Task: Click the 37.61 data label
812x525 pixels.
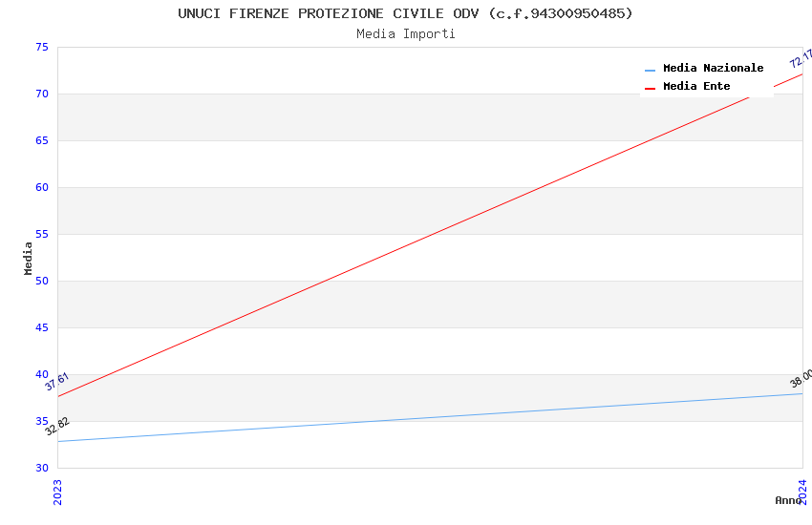Action: click(x=57, y=381)
